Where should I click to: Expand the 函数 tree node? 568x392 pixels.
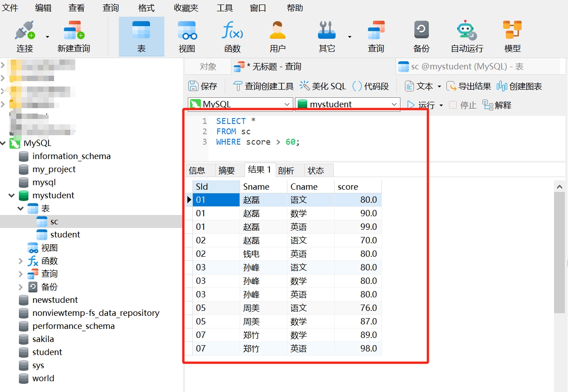(x=21, y=261)
